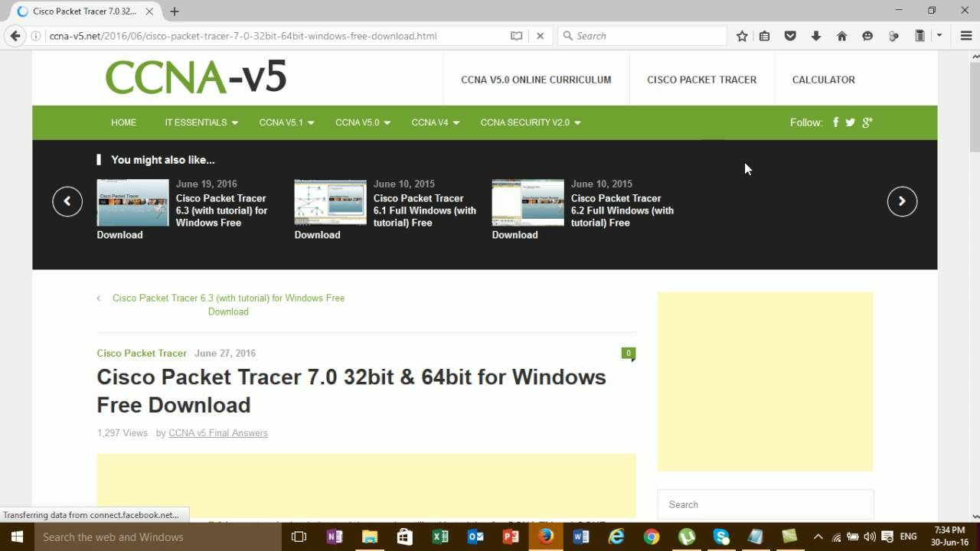
Task: Show next related posts with the right carousel arrow
Action: [x=902, y=201]
